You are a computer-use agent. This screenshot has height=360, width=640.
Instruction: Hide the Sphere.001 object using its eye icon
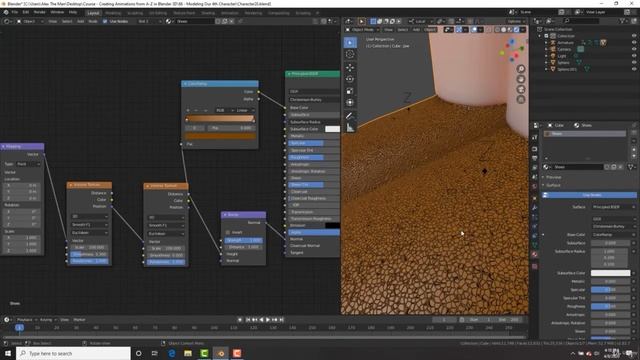coord(634,69)
